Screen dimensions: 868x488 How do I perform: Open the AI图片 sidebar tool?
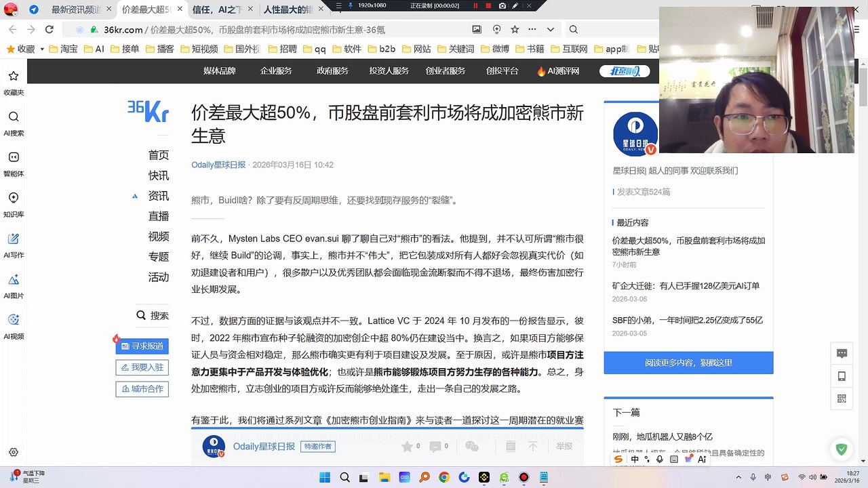(14, 285)
